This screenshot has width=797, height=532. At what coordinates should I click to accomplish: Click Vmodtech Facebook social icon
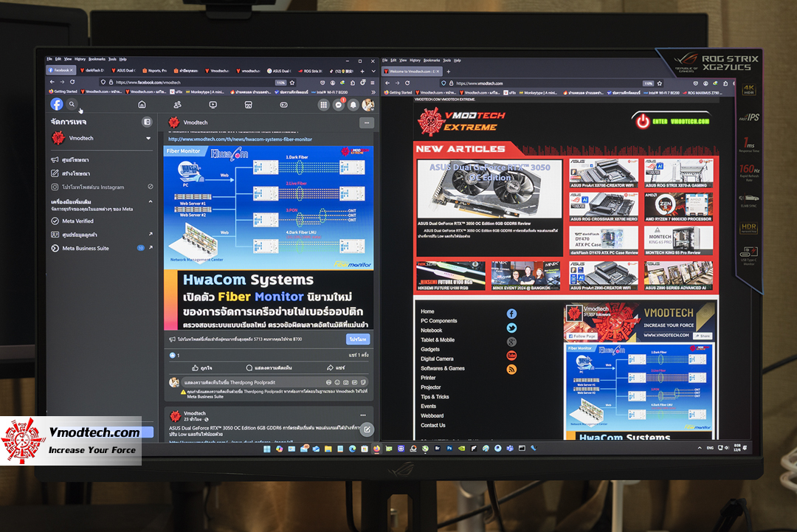pos(512,314)
